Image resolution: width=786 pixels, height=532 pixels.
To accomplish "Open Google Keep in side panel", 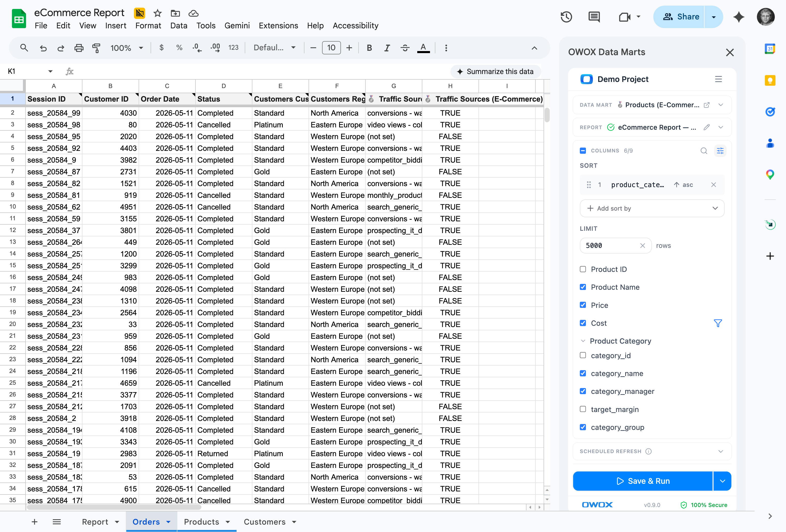I will (x=770, y=81).
